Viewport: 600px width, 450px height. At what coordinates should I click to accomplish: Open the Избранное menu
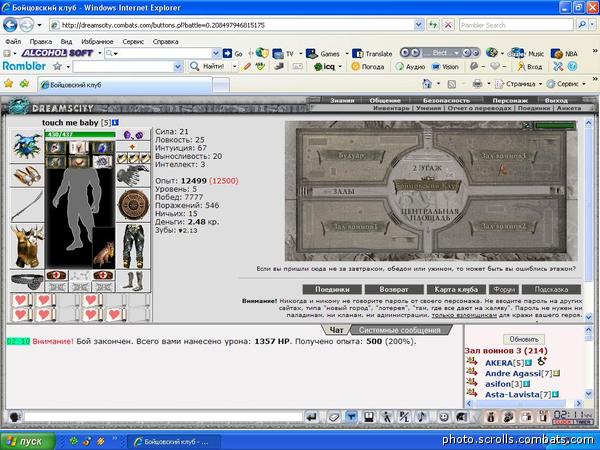[x=97, y=41]
